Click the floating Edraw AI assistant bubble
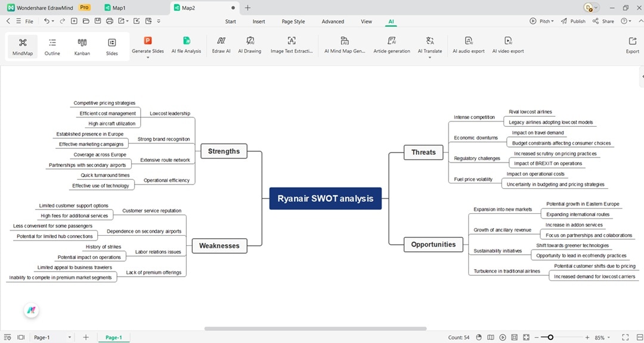Screen dimensions: 644x343 [31, 311]
